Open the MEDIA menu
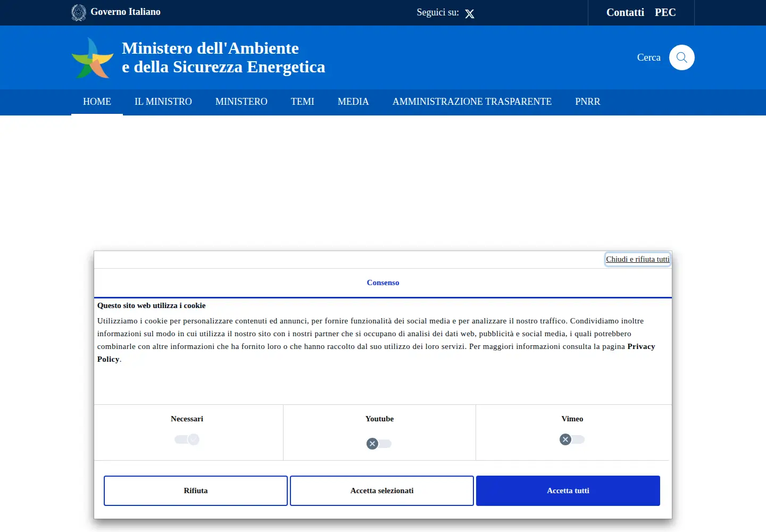Screen dimensions: 766x532 pos(353,102)
